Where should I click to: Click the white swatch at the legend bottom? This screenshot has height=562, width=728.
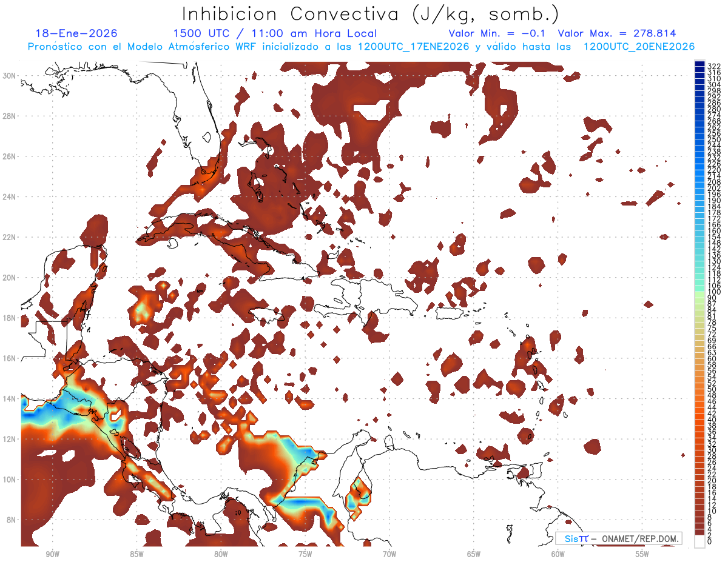click(x=699, y=541)
